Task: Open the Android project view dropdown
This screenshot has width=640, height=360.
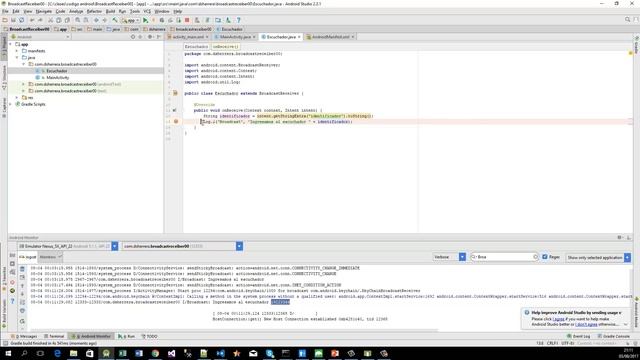Action: [x=40, y=37]
